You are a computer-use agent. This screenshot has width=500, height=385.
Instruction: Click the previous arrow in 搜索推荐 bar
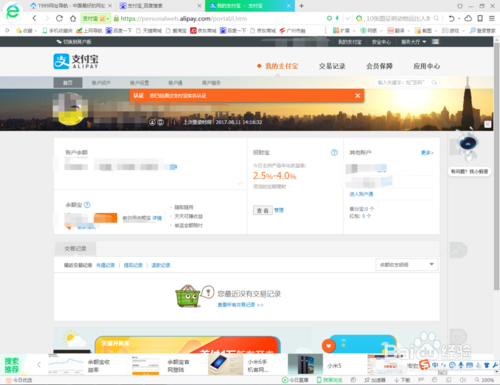pos(39,365)
